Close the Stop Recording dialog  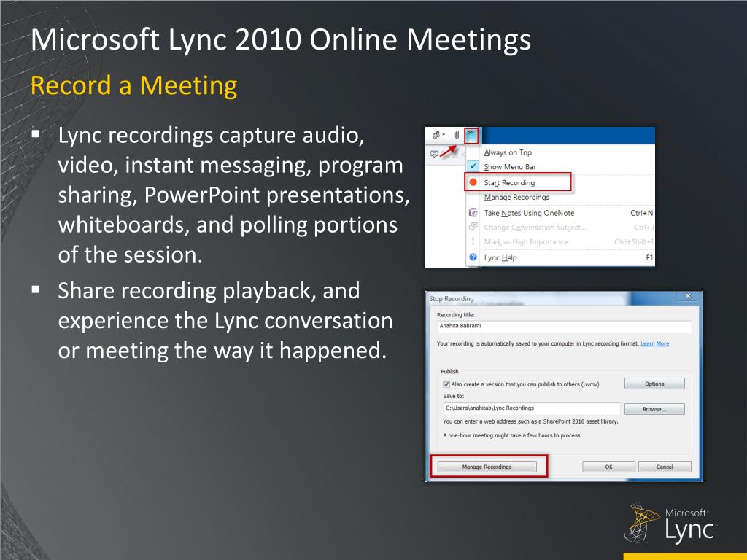coord(687,296)
